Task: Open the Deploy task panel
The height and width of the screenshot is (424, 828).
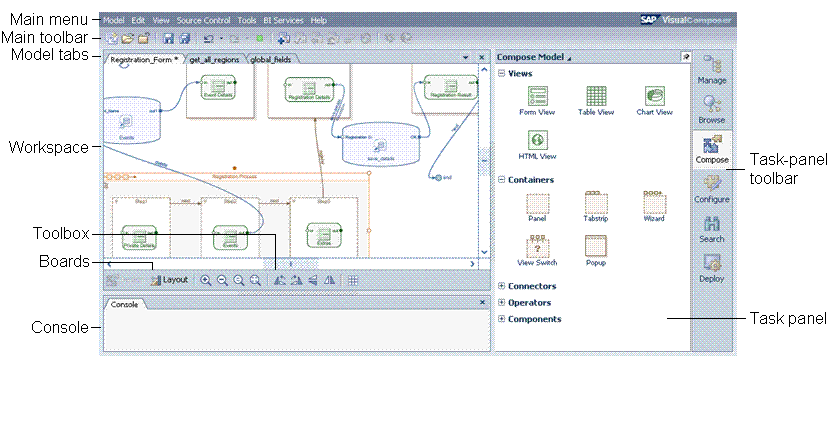Action: [711, 268]
